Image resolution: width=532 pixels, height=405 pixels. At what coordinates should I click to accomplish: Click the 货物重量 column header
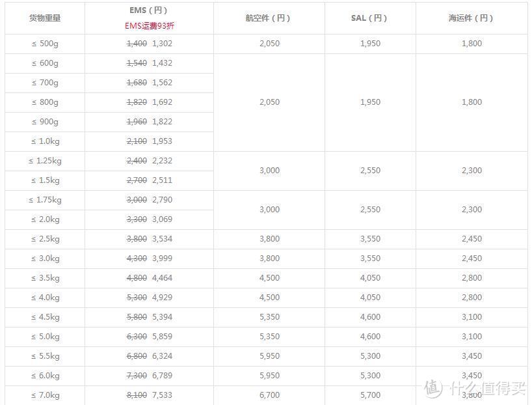45,18
